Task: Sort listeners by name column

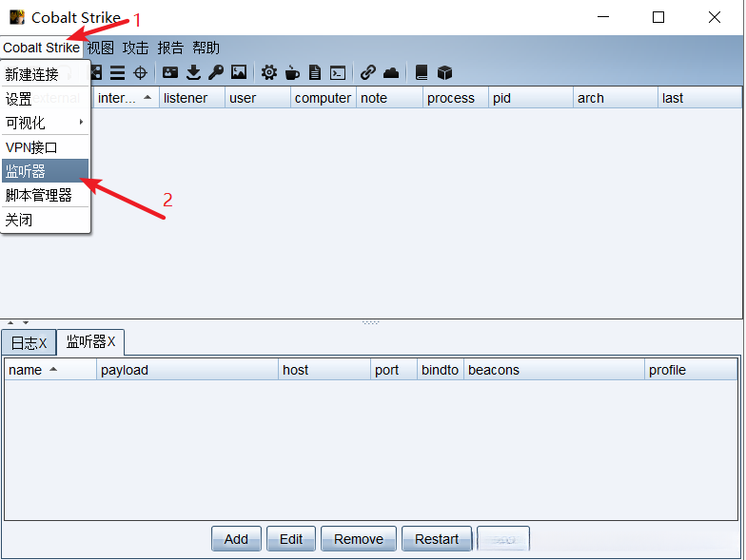Action: [x=50, y=370]
